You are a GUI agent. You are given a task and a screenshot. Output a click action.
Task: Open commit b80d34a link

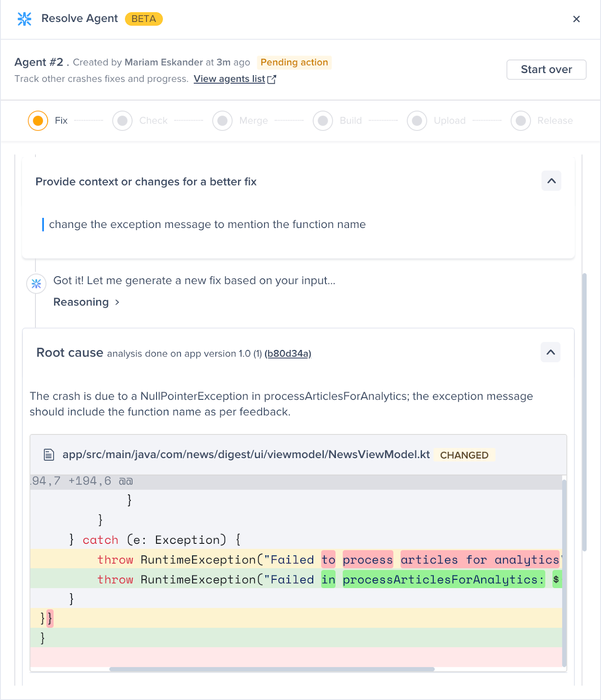pyautogui.click(x=288, y=353)
